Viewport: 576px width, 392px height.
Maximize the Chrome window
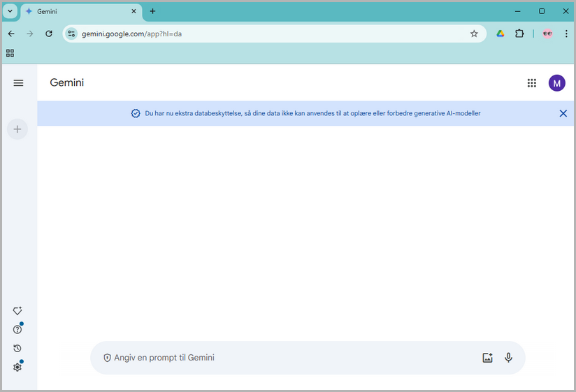(542, 11)
